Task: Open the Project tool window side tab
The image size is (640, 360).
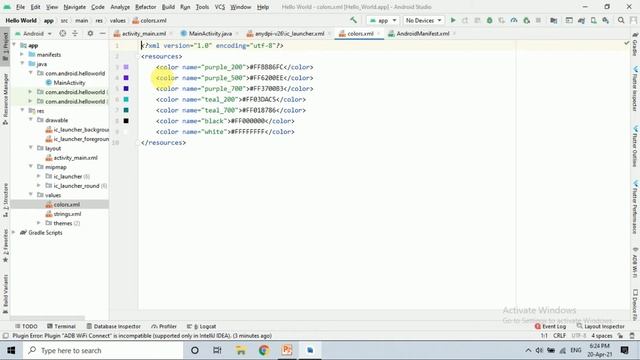Action: click(x=5, y=46)
